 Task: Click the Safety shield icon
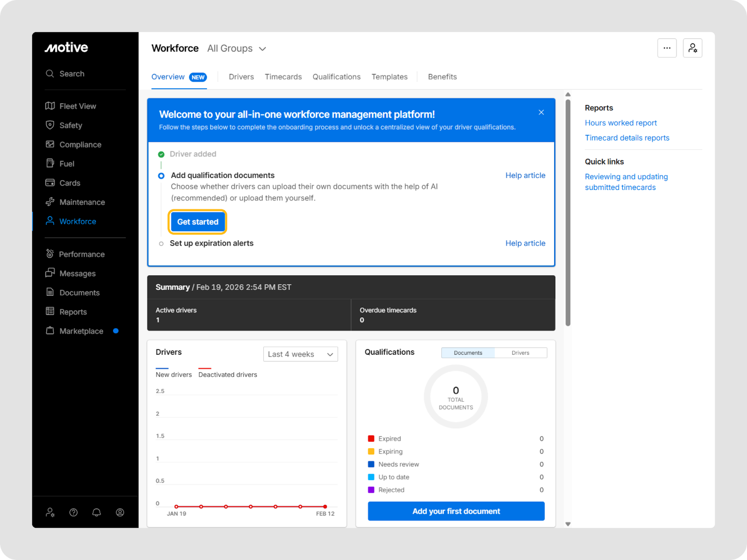click(50, 125)
